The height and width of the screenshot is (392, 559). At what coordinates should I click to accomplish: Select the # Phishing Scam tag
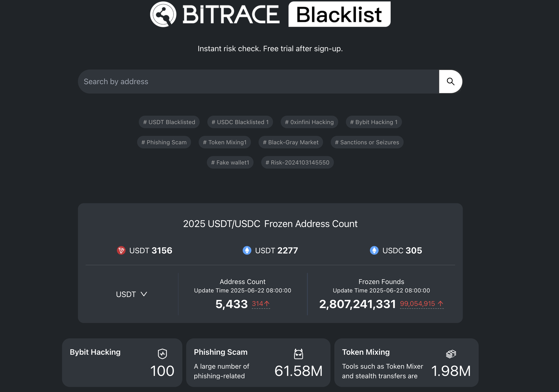(x=164, y=142)
